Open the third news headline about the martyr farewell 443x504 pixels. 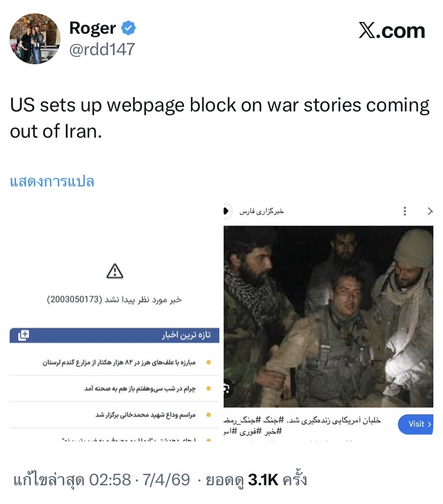tap(146, 415)
